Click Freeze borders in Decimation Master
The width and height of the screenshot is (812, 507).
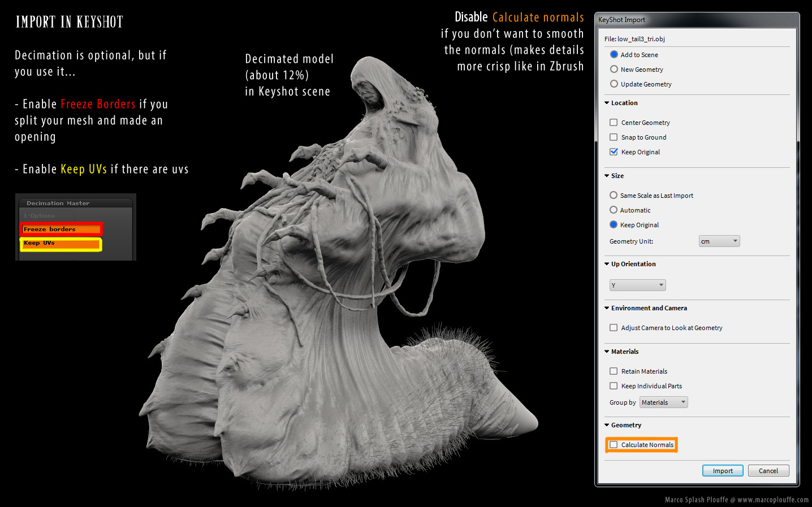click(x=61, y=229)
